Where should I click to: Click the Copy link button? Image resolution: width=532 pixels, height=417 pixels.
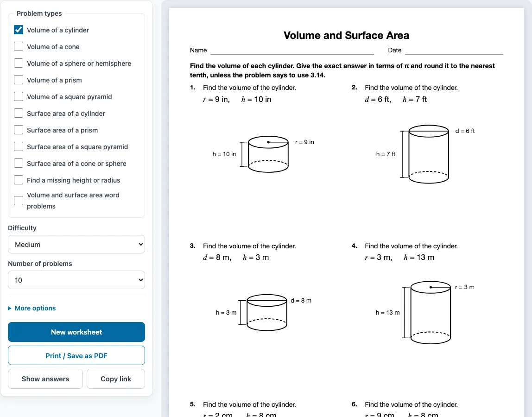[x=116, y=379]
